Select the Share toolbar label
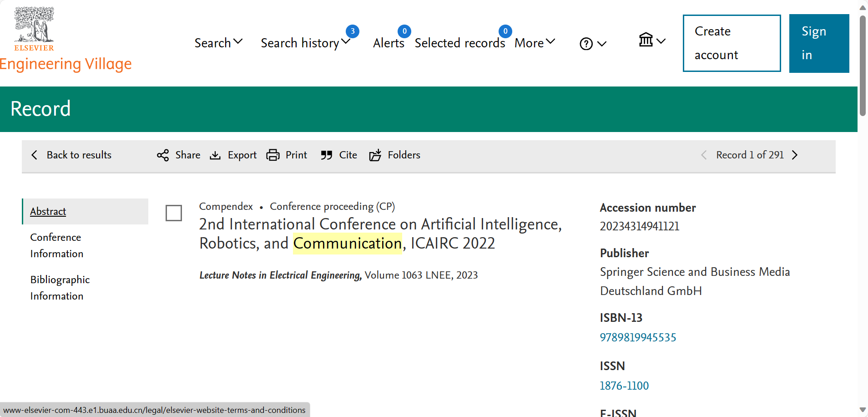Screen dimensions: 868x417 click(x=188, y=155)
